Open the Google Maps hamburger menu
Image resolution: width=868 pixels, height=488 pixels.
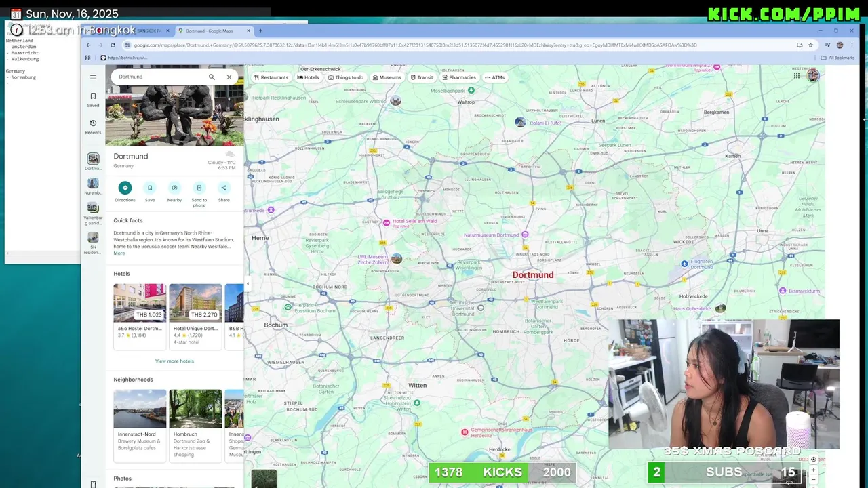[x=93, y=77]
